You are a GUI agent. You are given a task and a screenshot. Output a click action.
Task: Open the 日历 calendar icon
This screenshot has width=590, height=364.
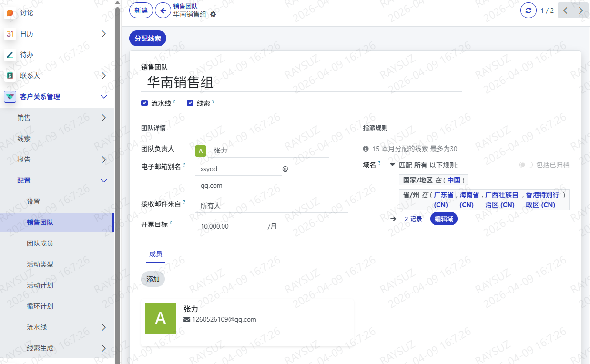[x=10, y=34]
